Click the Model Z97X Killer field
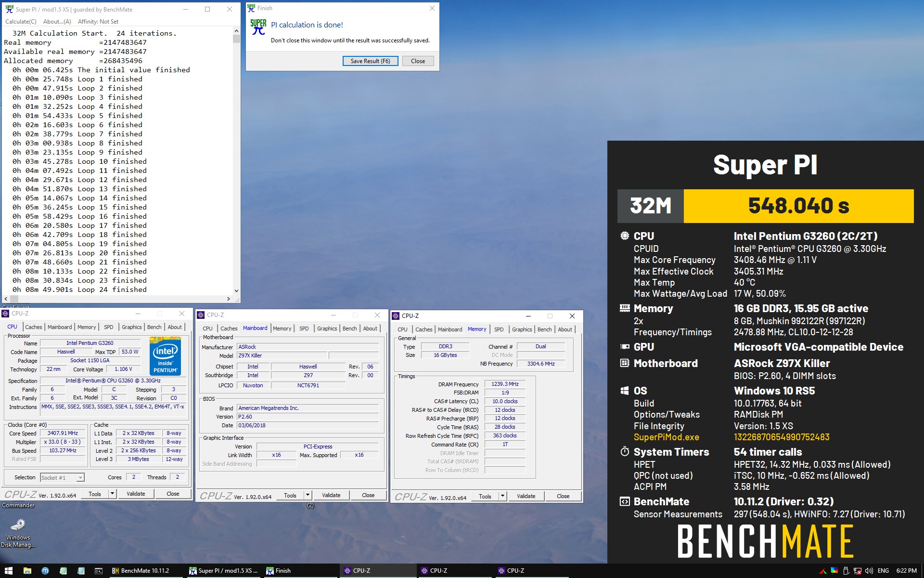Viewport: 924px width, 578px height. pyautogui.click(x=282, y=356)
